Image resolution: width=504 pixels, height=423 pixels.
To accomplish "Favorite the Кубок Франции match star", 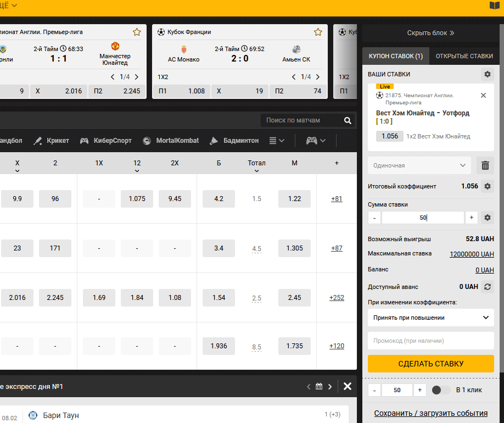I will coord(318,32).
